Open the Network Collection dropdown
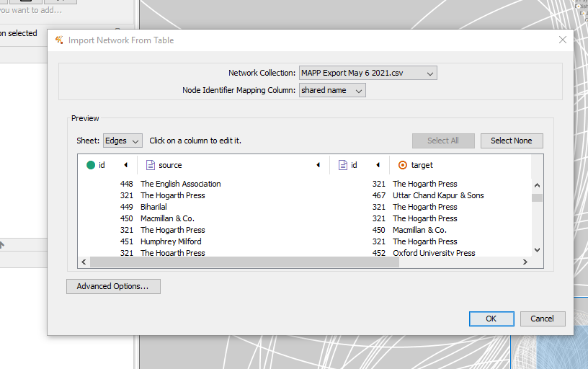 pyautogui.click(x=368, y=73)
